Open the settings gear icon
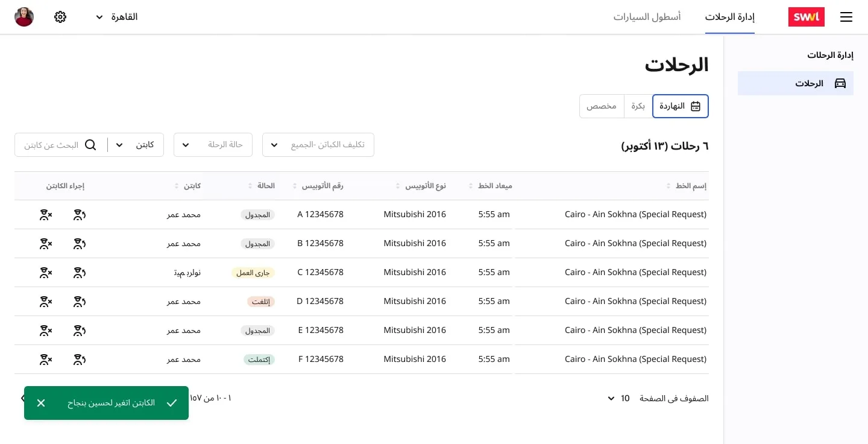Screen dimensions: 868x444 click(60, 17)
